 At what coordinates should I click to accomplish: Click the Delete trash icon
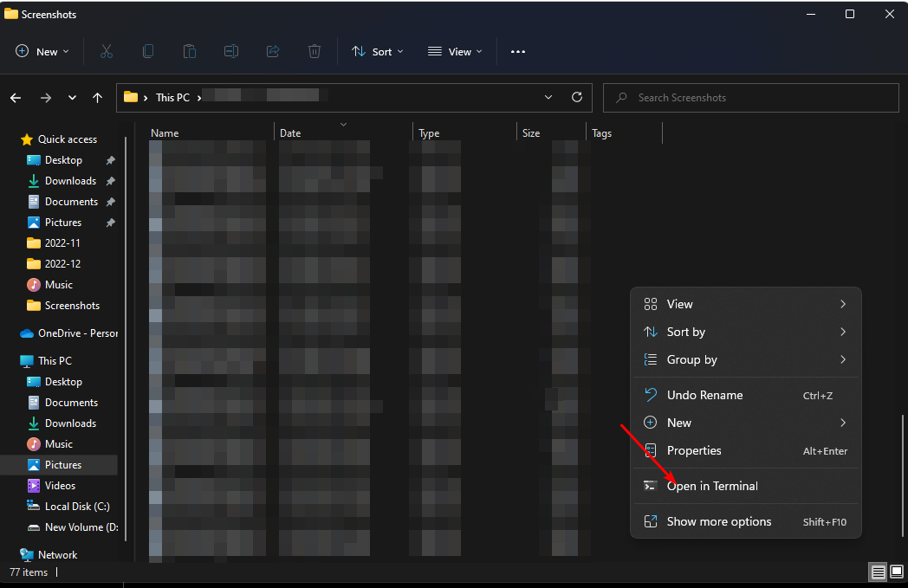(315, 52)
